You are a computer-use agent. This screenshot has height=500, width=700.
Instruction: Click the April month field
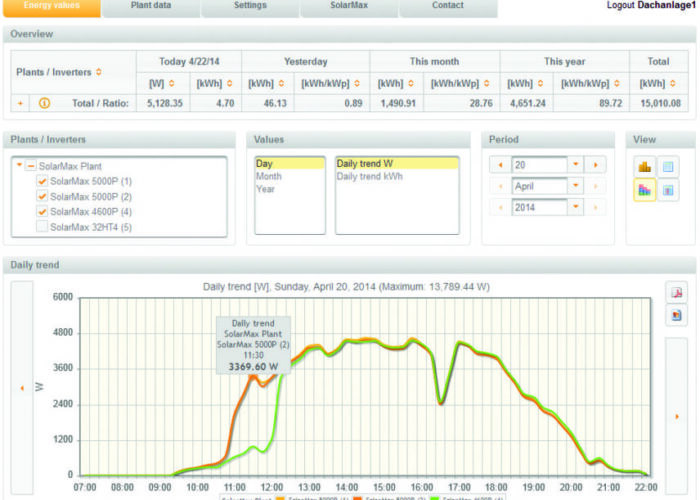point(540,186)
